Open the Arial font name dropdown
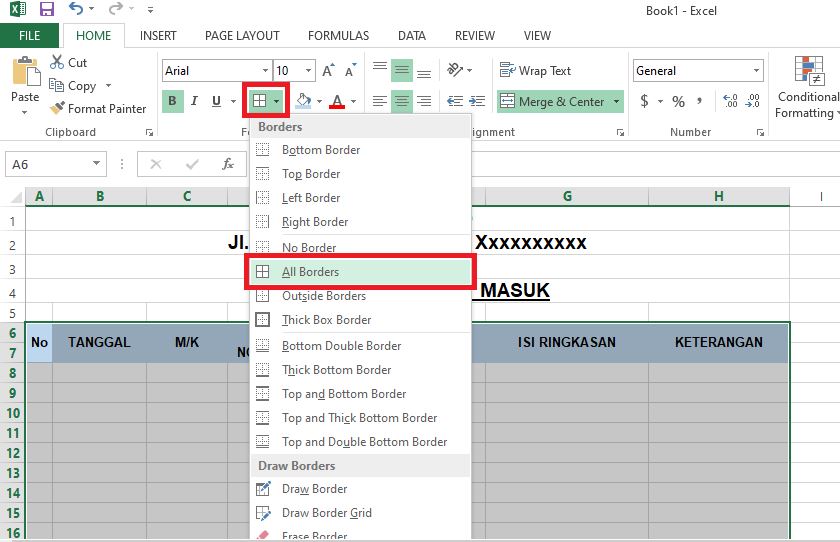This screenshot has height=542, width=840. [x=265, y=71]
